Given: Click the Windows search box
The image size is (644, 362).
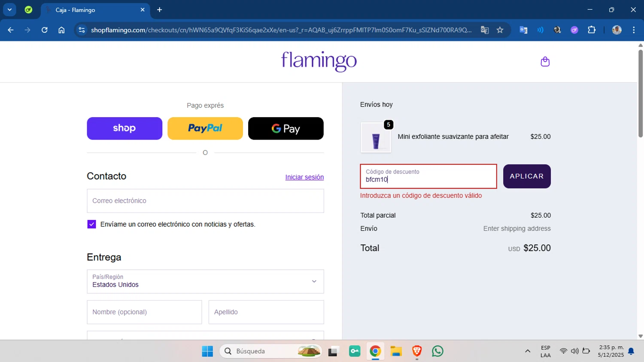Looking at the screenshot, I should [x=270, y=351].
